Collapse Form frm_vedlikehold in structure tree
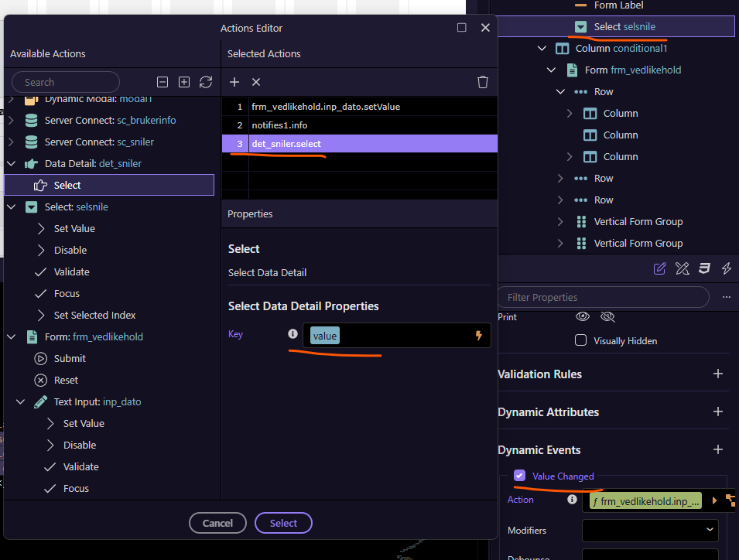 (551, 70)
